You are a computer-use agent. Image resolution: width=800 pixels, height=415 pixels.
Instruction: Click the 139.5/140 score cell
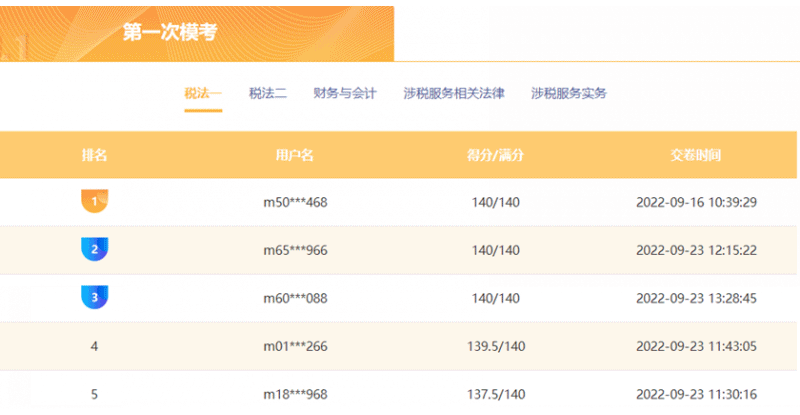[x=495, y=346]
